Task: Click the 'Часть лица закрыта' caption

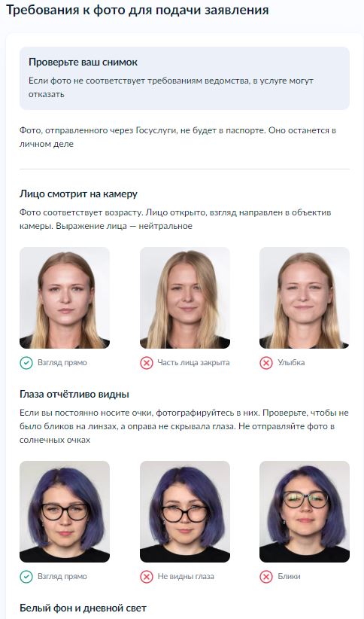Action: coord(193,363)
